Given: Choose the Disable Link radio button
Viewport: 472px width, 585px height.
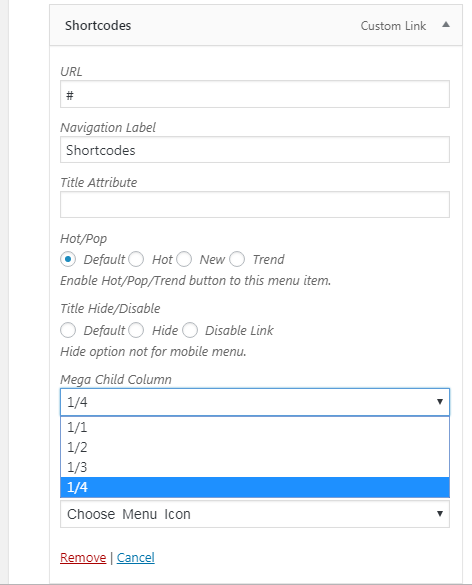Looking at the screenshot, I should (x=190, y=330).
